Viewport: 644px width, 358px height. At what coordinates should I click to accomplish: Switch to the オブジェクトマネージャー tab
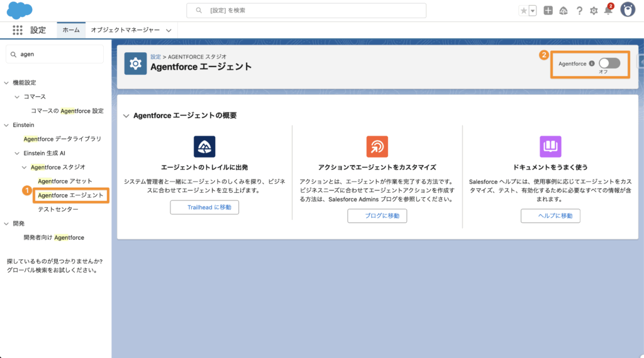(125, 30)
